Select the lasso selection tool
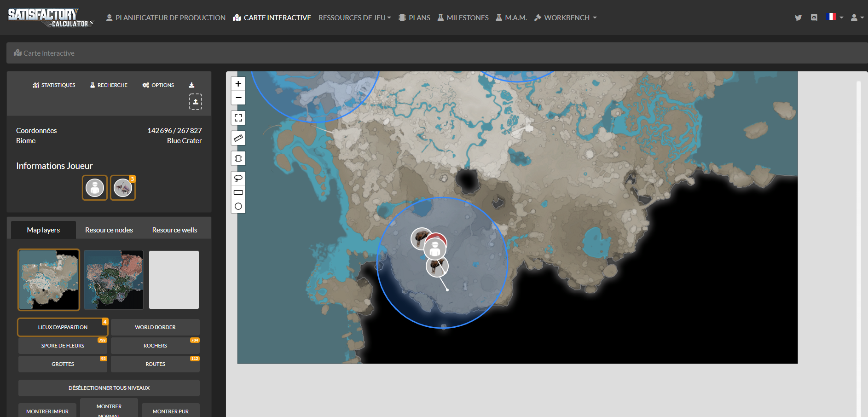 (238, 179)
